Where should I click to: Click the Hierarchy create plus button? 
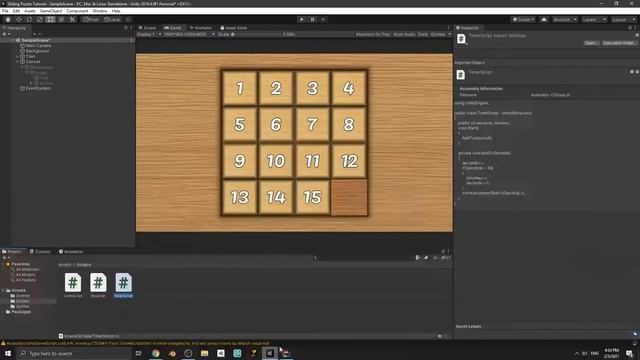[x=6, y=34]
